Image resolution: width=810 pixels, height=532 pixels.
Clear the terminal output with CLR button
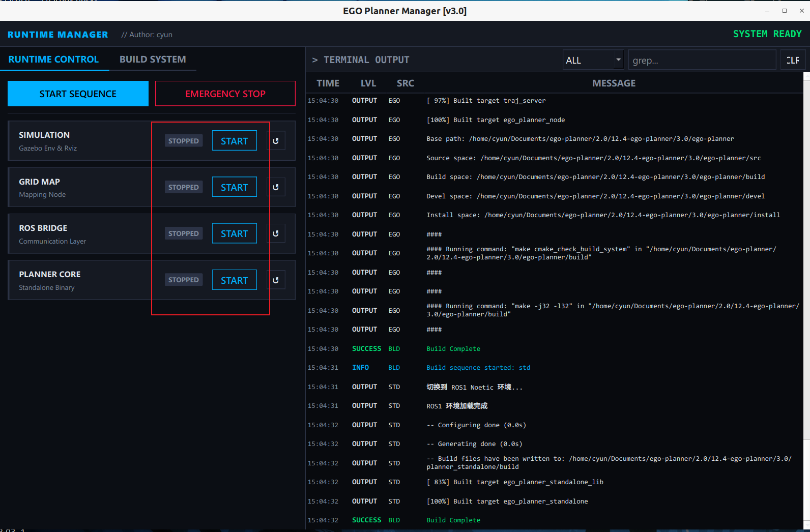point(793,60)
